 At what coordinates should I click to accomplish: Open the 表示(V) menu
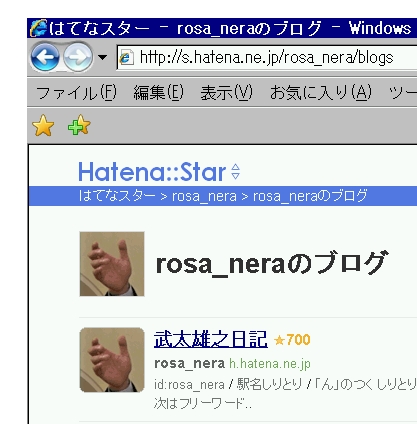(226, 92)
